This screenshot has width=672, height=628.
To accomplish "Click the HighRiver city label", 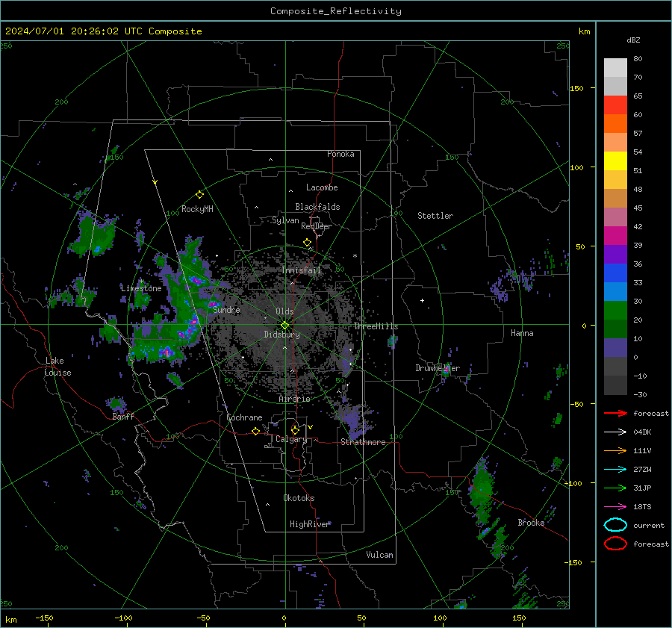I will [309, 524].
